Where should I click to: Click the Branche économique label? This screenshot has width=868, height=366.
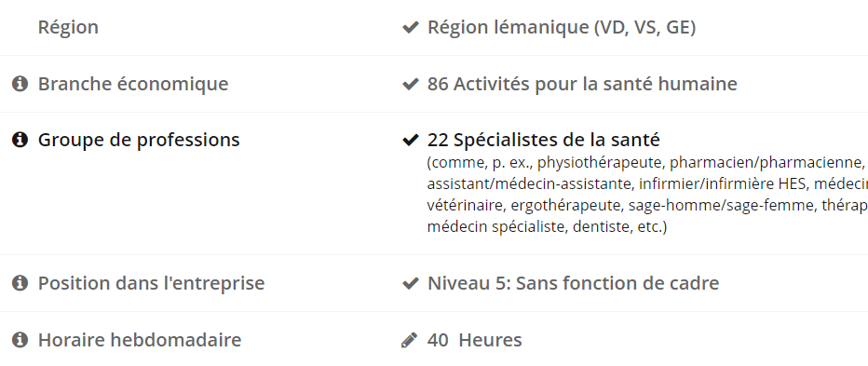(133, 84)
